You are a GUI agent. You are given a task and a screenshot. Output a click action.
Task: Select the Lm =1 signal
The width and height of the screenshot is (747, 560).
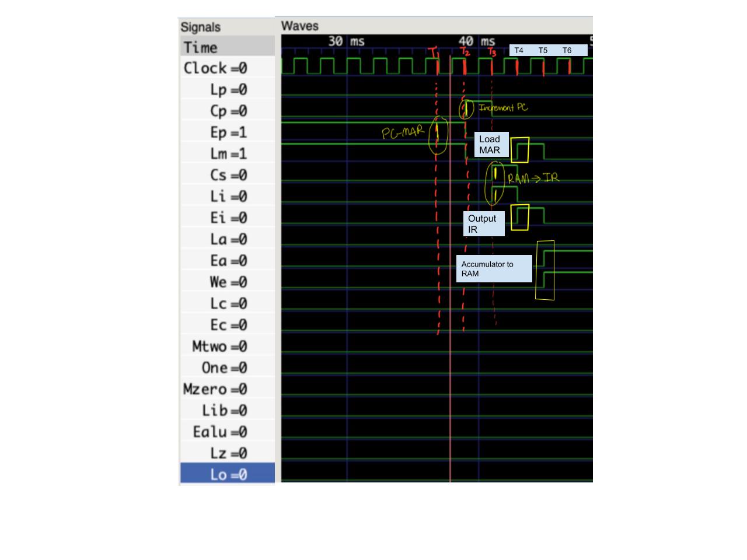click(x=228, y=154)
